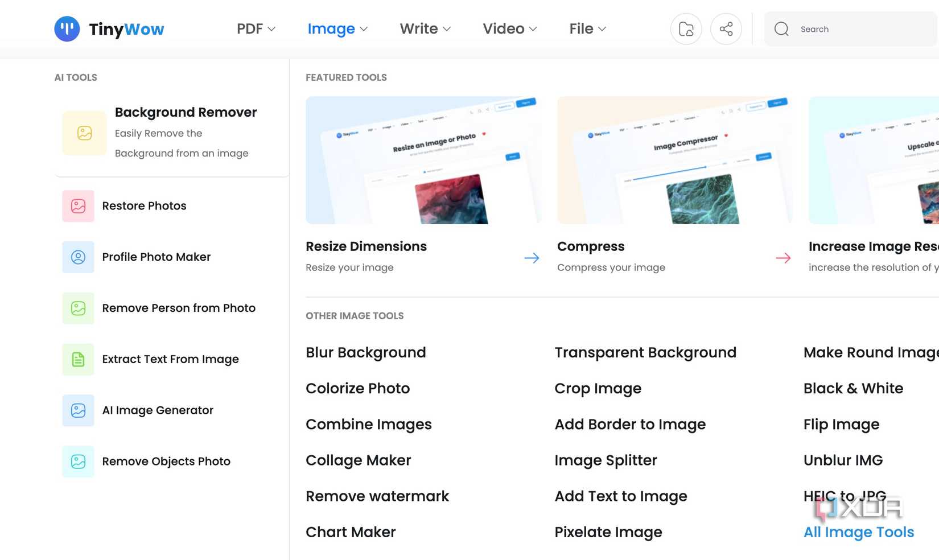Open Combine Images tool

tap(368, 425)
